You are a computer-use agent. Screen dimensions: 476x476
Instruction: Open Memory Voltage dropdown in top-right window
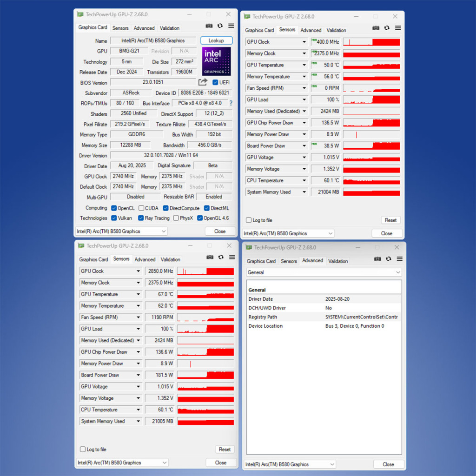(x=304, y=169)
